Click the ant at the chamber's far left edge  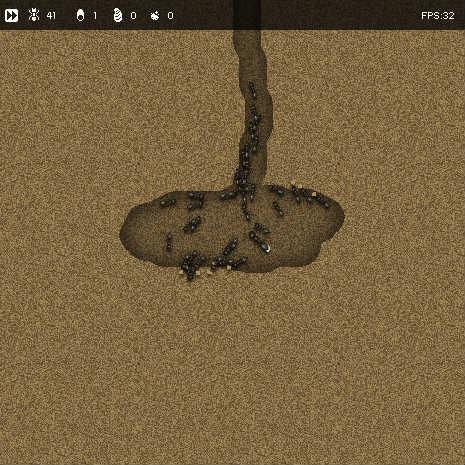[x=167, y=202]
